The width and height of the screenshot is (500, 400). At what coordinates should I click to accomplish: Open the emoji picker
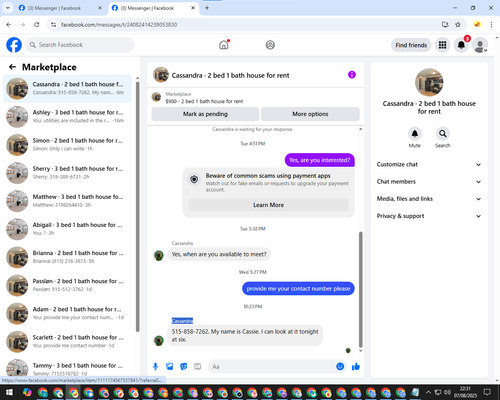pos(340,367)
